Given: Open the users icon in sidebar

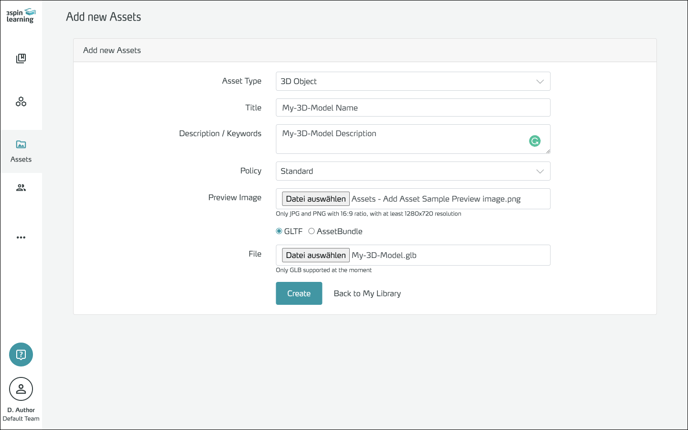Looking at the screenshot, I should [21, 188].
